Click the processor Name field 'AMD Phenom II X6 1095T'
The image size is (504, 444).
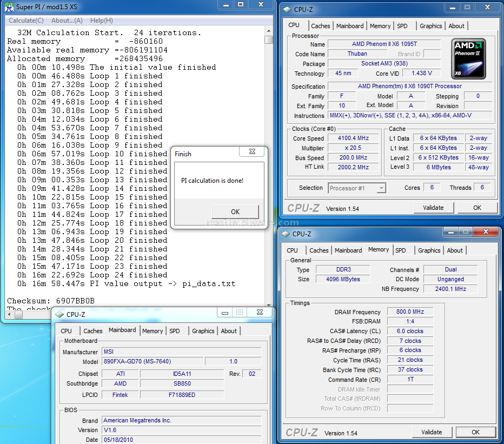[x=384, y=44]
